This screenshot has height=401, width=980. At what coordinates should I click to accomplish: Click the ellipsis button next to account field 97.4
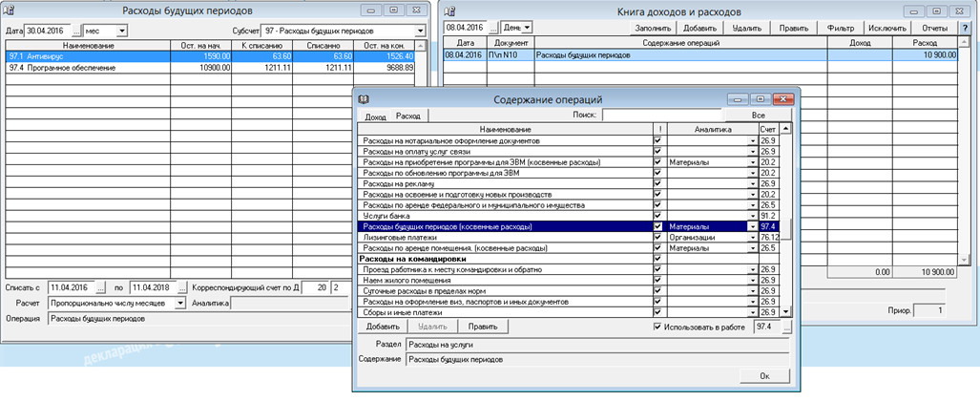pos(786,327)
